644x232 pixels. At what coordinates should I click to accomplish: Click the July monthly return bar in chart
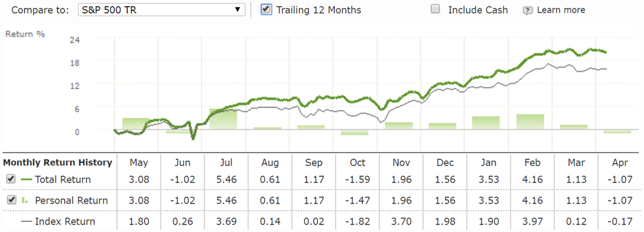(x=223, y=119)
